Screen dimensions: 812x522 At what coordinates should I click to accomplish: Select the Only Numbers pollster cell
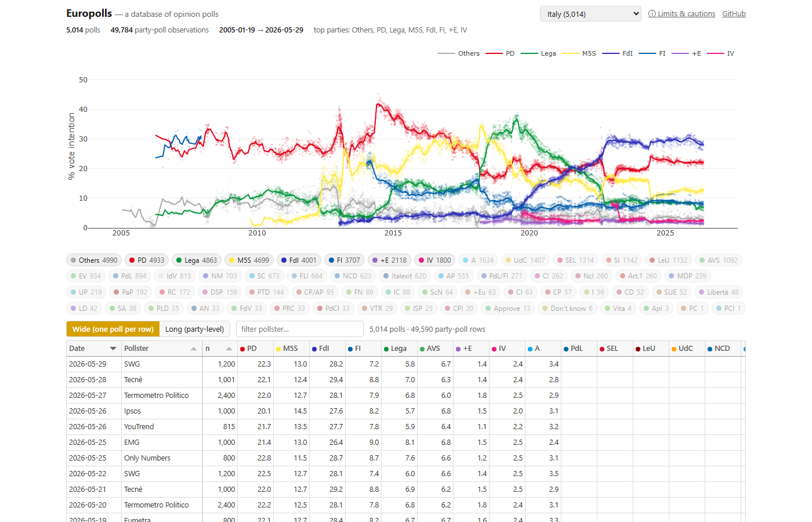161,458
